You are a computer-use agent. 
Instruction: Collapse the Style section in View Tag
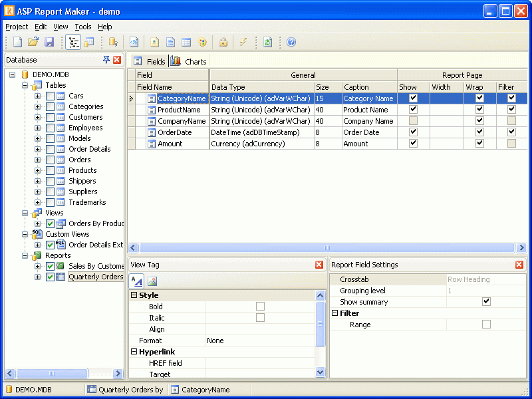[134, 295]
